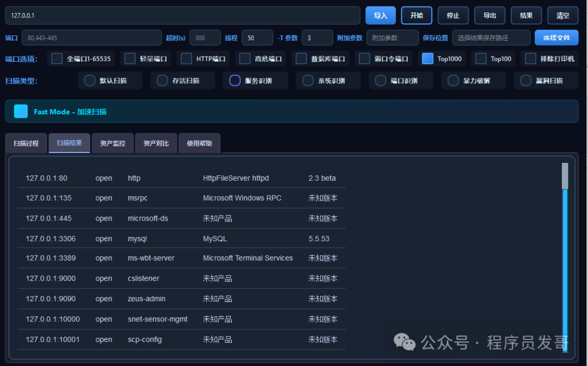Switch to the 使用帮助 tab
Viewport: 588px width, 366px height.
tap(199, 143)
